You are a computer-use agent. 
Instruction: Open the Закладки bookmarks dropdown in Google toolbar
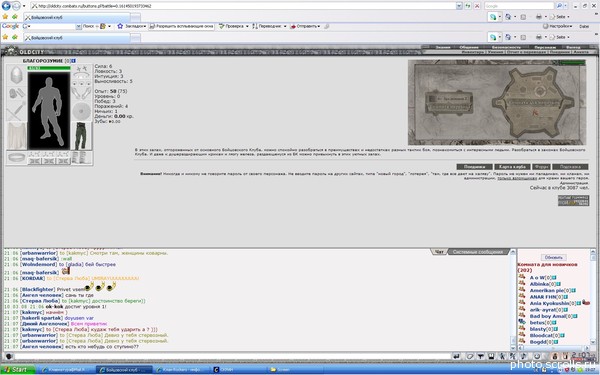click(132, 26)
